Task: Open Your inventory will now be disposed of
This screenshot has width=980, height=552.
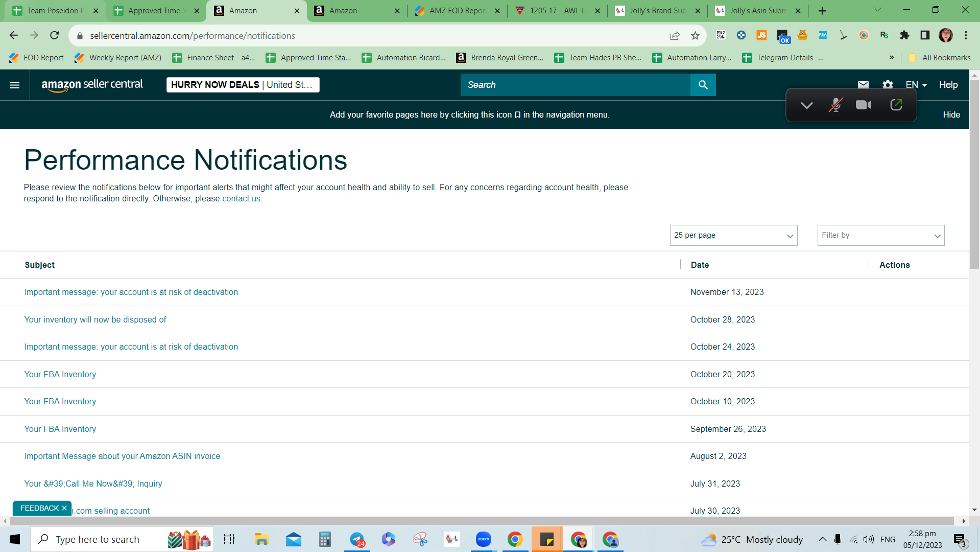Action: coord(95,319)
